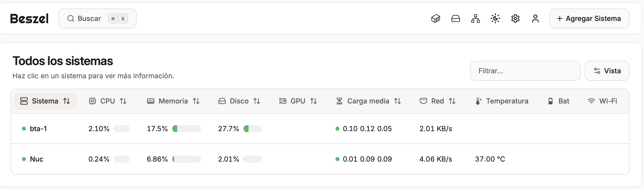The height and width of the screenshot is (190, 644).
Task: Sort table by Disco column
Action: [239, 101]
